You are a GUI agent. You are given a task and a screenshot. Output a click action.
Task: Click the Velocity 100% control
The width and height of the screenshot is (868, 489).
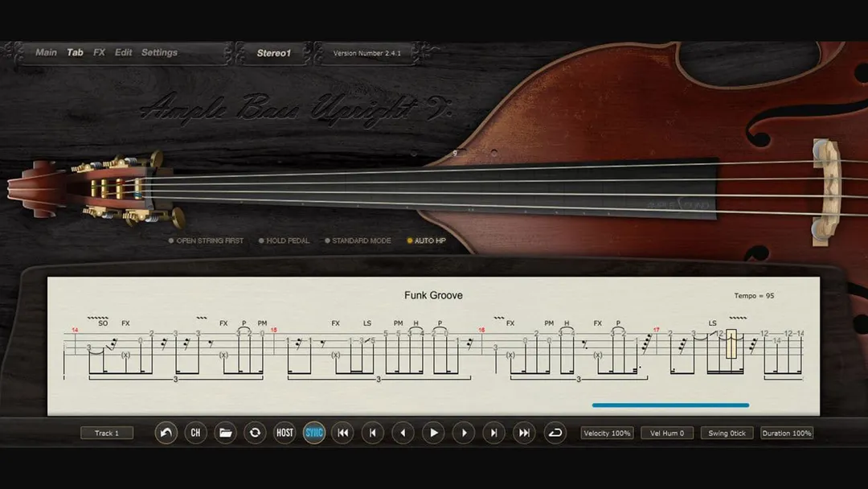click(x=607, y=433)
